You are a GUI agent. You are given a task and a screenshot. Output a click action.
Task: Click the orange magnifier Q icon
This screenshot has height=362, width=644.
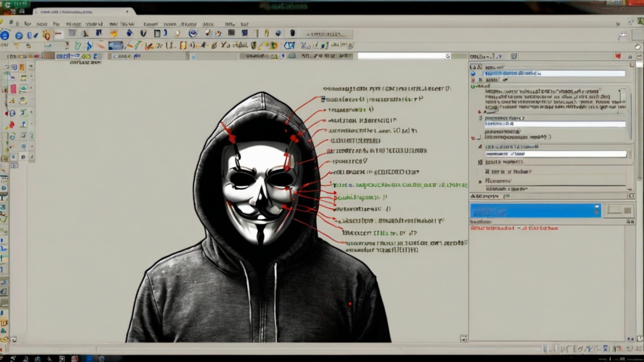click(47, 35)
